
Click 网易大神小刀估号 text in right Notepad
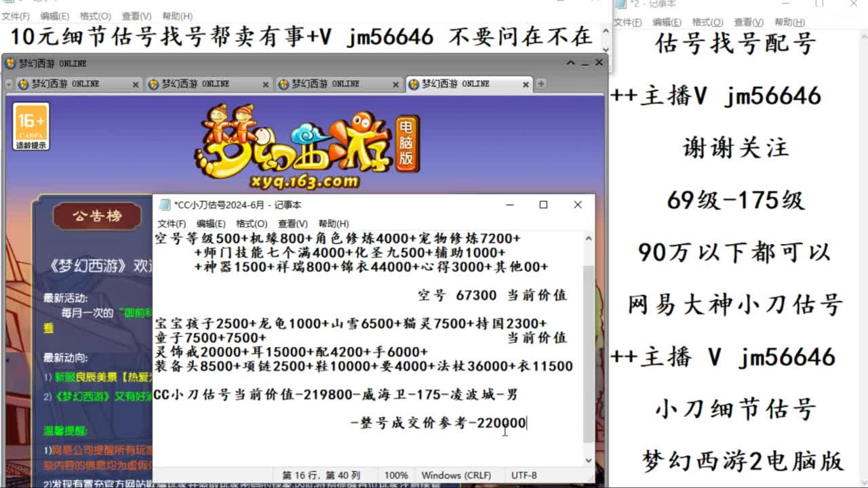(736, 305)
